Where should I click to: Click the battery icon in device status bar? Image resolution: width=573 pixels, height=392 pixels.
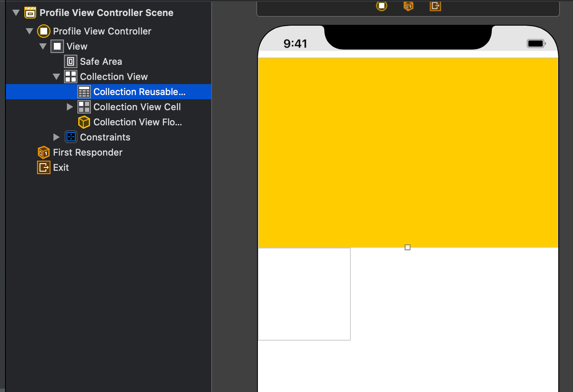(x=536, y=43)
